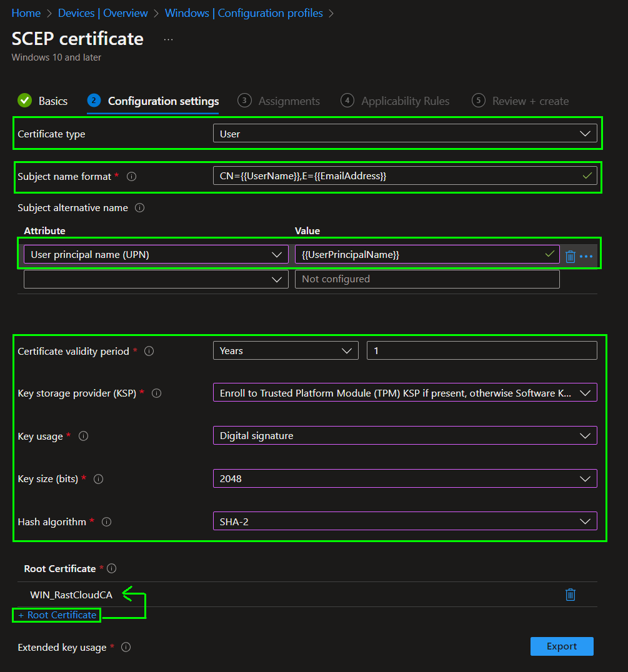Click the Export button
Screen dimensions: 628x672
pos(561,646)
